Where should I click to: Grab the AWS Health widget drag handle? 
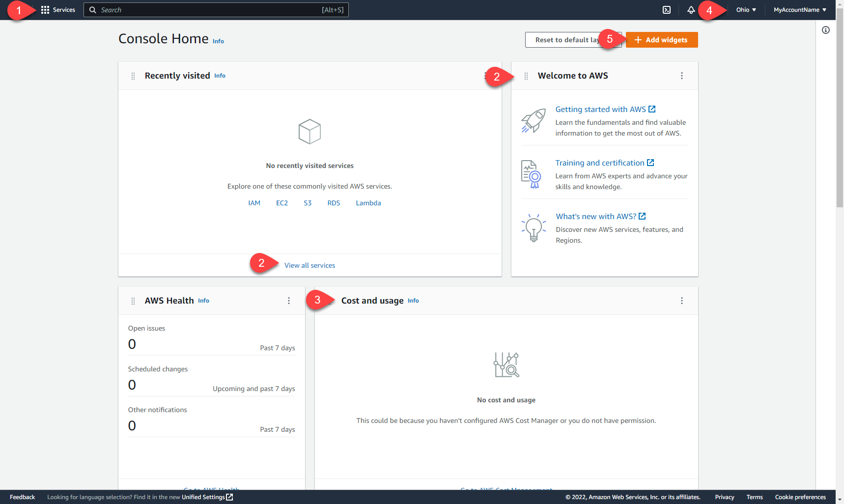[x=133, y=301]
